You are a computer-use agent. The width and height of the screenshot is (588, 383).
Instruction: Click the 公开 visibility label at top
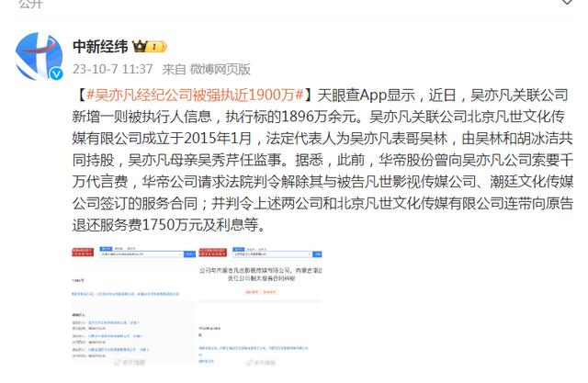click(30, 4)
